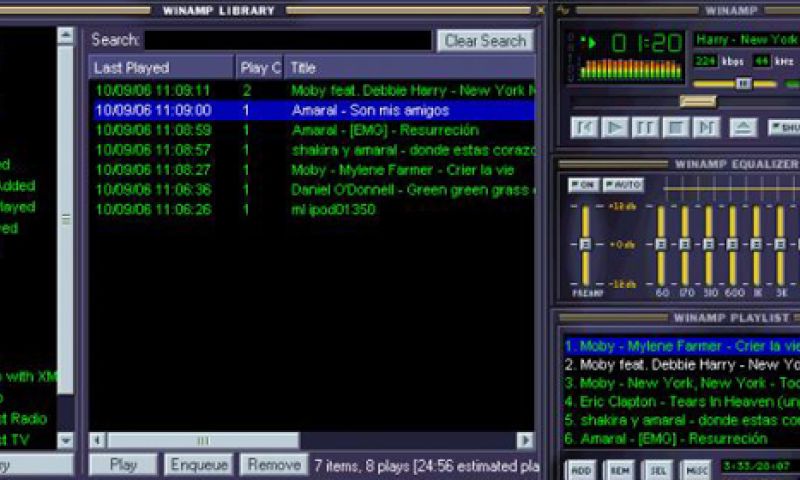Click the Play button below library list
This screenshot has height=480, width=800.
[123, 465]
